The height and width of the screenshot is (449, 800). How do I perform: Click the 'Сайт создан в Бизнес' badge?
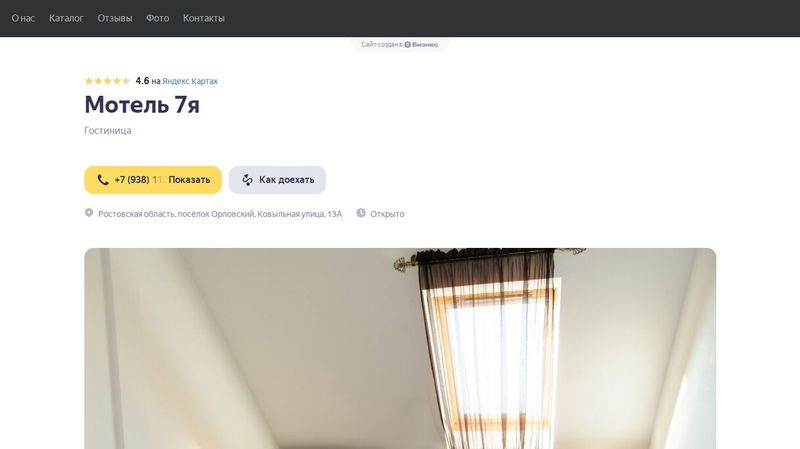399,44
